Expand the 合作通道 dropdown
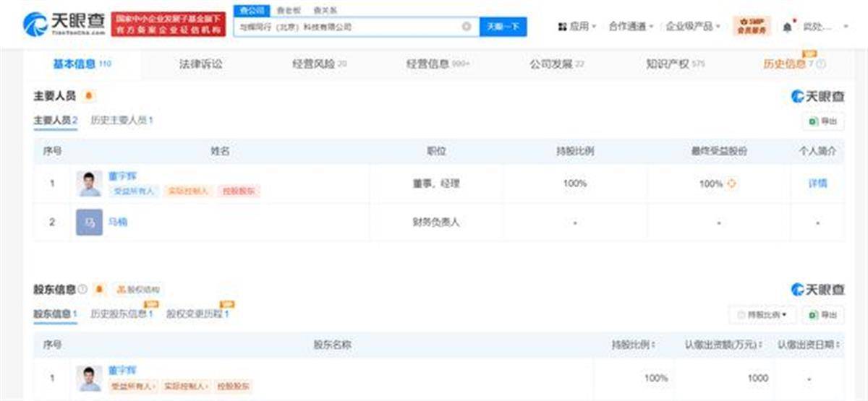 631,27
